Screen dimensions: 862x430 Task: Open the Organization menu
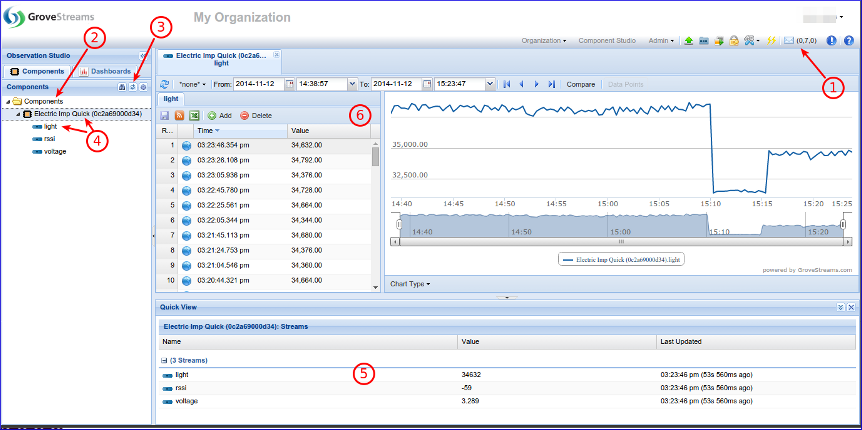tap(544, 41)
